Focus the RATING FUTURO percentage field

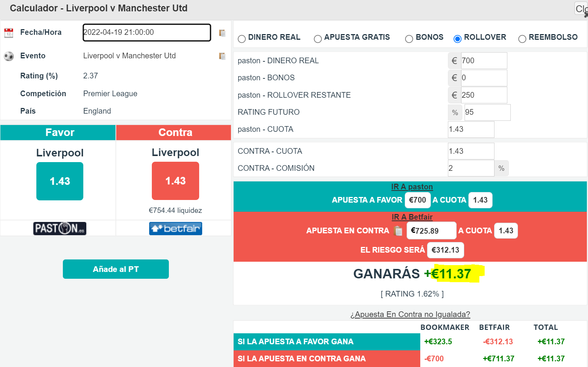coord(487,112)
